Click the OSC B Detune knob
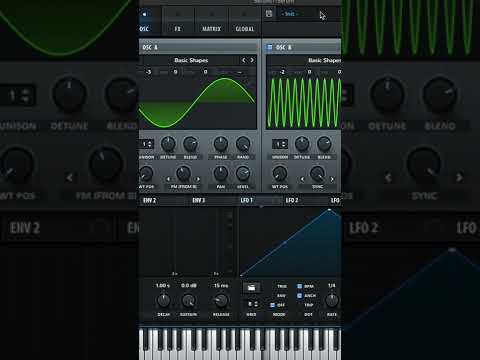This screenshot has height=360, width=480. [x=302, y=144]
